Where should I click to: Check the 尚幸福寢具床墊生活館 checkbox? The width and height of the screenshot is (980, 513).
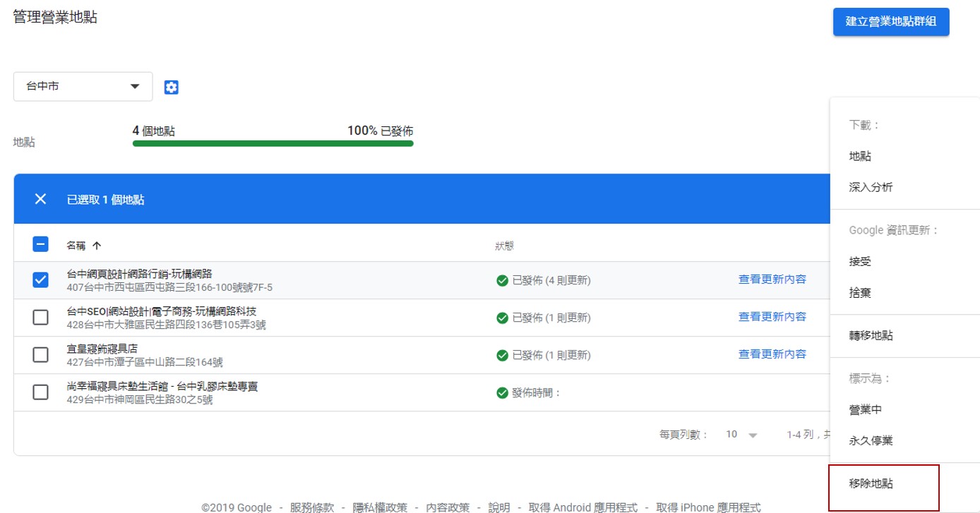(40, 392)
